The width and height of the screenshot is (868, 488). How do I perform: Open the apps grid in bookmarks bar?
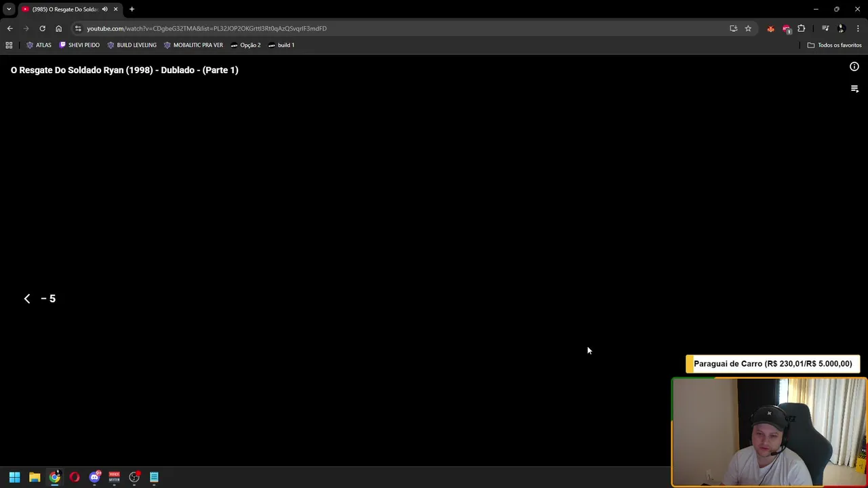(9, 45)
